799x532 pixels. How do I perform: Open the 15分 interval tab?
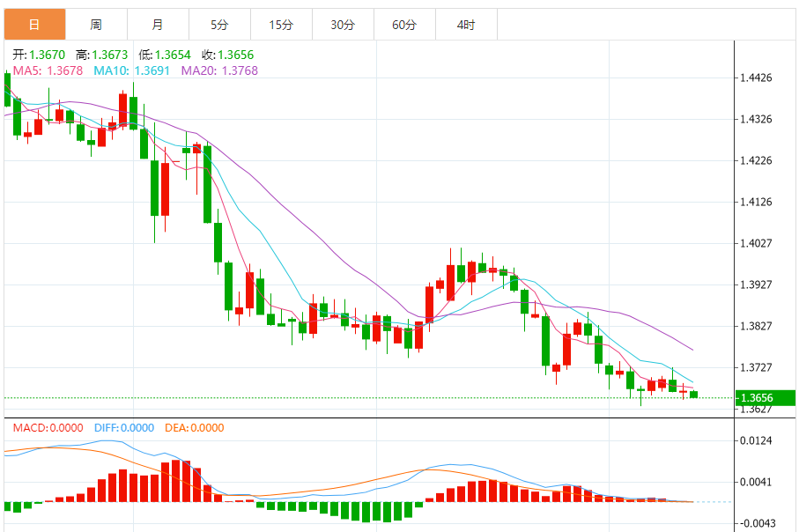(281, 25)
